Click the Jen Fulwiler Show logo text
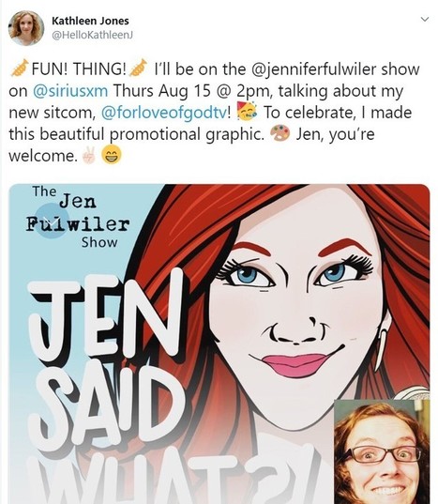 (x=78, y=218)
